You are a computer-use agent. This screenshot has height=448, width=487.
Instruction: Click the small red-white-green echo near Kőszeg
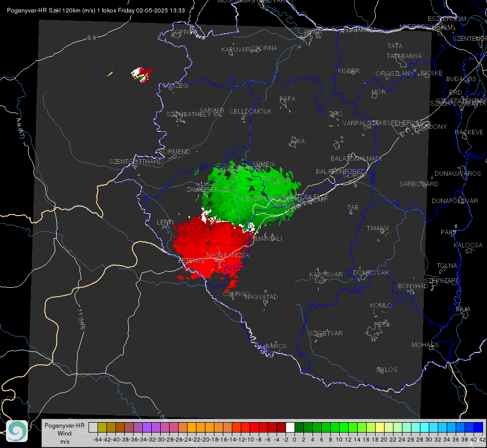[x=142, y=75]
